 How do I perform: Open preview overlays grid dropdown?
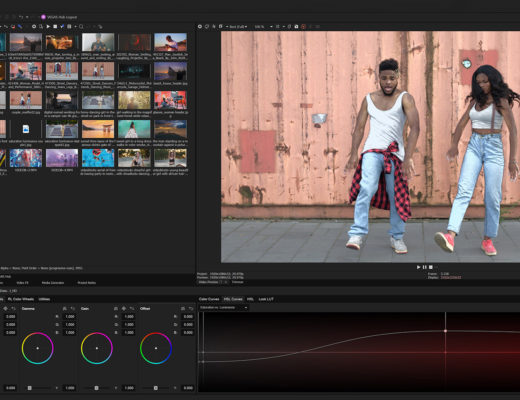(x=279, y=26)
